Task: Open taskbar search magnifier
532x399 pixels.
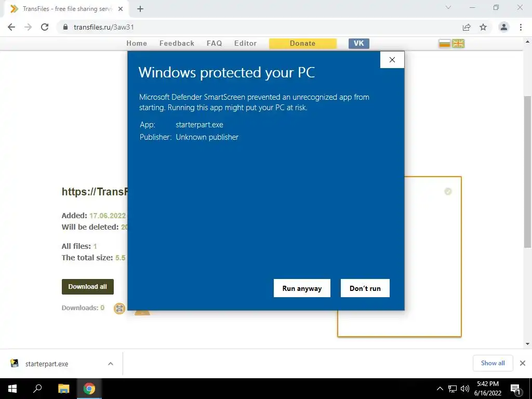Action: point(37,389)
